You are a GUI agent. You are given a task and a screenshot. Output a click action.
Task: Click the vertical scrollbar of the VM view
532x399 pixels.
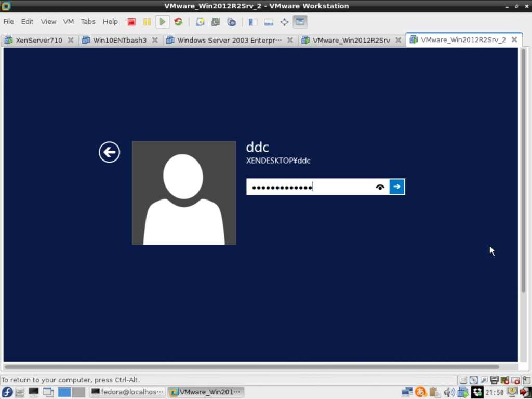523,170
